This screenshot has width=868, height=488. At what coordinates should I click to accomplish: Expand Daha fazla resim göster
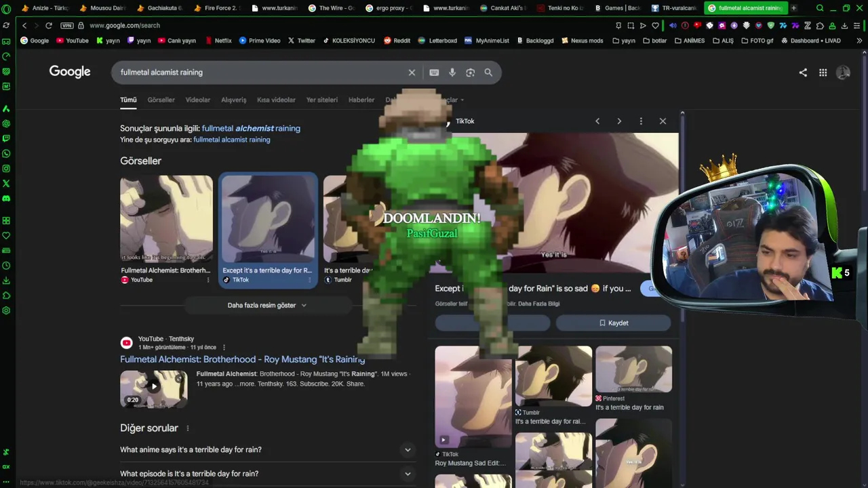click(x=267, y=306)
